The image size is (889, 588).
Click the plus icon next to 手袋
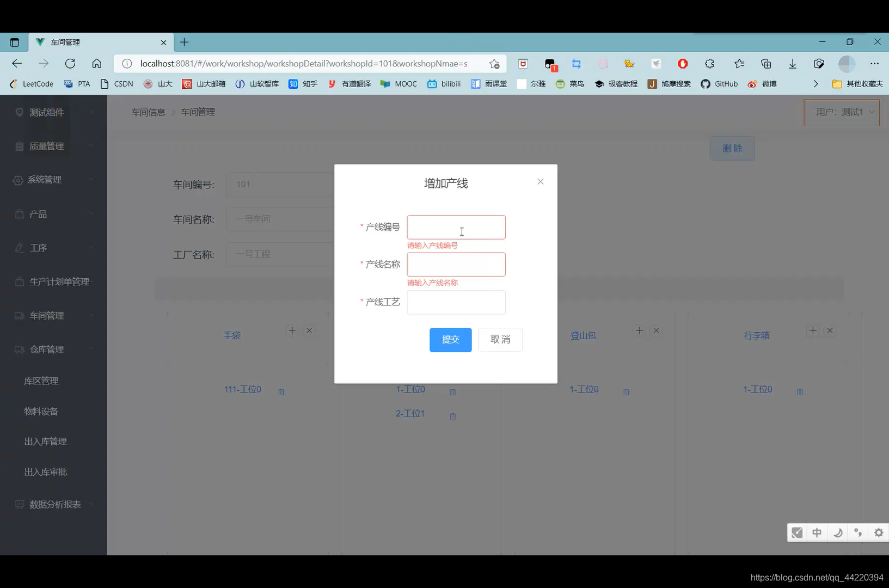tap(292, 330)
